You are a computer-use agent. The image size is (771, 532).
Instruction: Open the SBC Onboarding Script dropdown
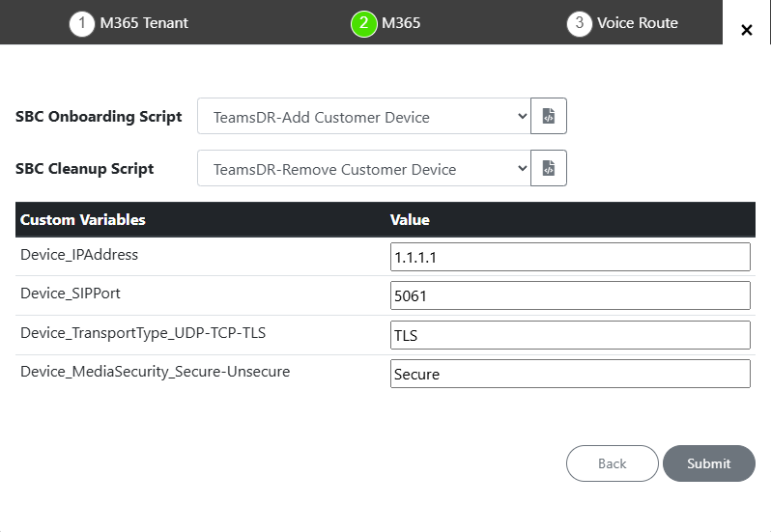pos(363,117)
